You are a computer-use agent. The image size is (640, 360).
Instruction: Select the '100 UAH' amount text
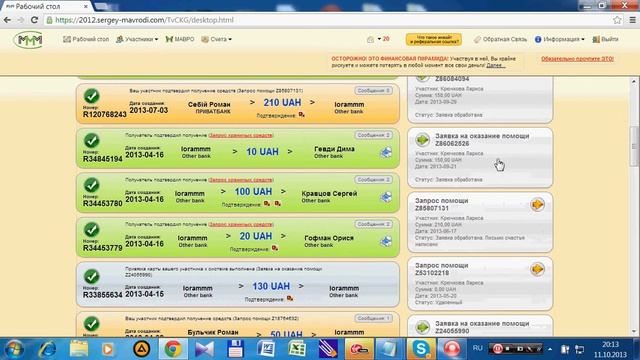tap(253, 191)
